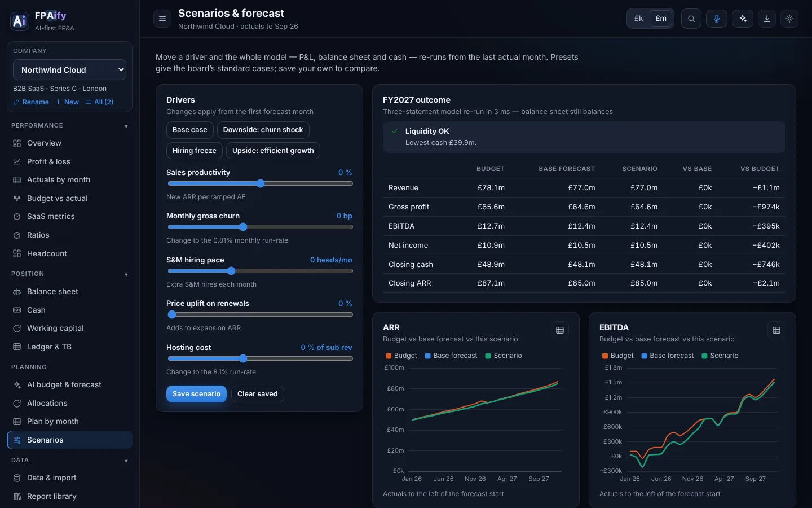Click the Balance sheet sidebar icon
The height and width of the screenshot is (508, 812).
[x=17, y=292]
